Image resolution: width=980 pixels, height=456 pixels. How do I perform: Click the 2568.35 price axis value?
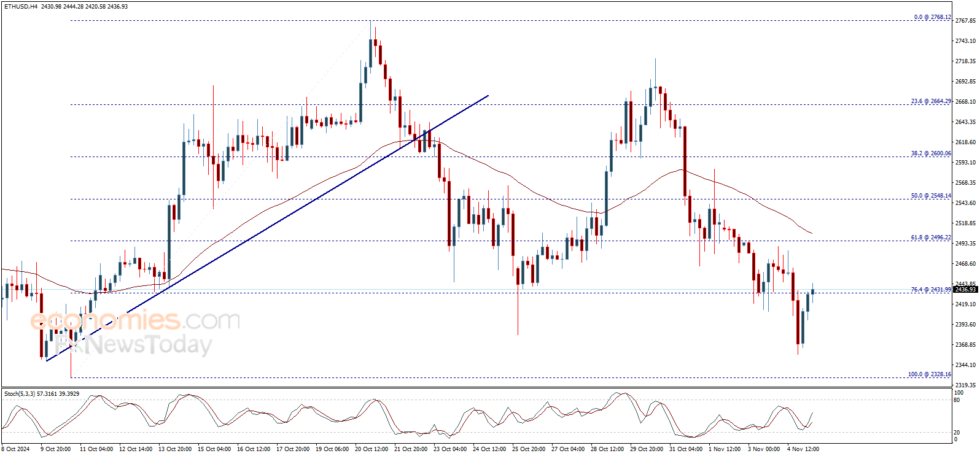coord(965,183)
